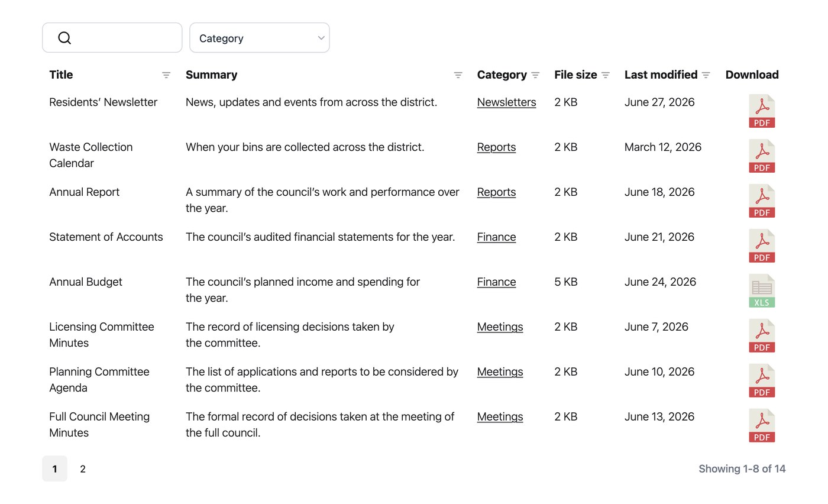This screenshot has width=828, height=504.
Task: Open Finance link for Statement of Accounts
Action: tap(496, 237)
